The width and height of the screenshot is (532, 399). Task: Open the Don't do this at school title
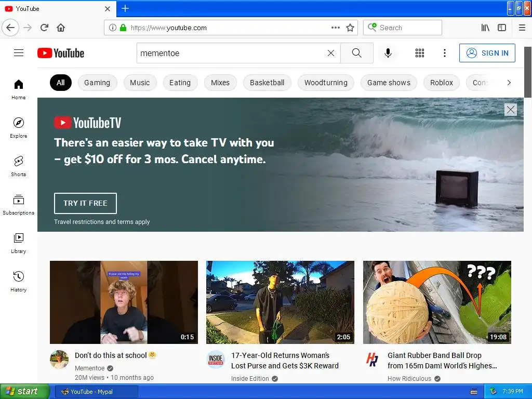click(115, 355)
